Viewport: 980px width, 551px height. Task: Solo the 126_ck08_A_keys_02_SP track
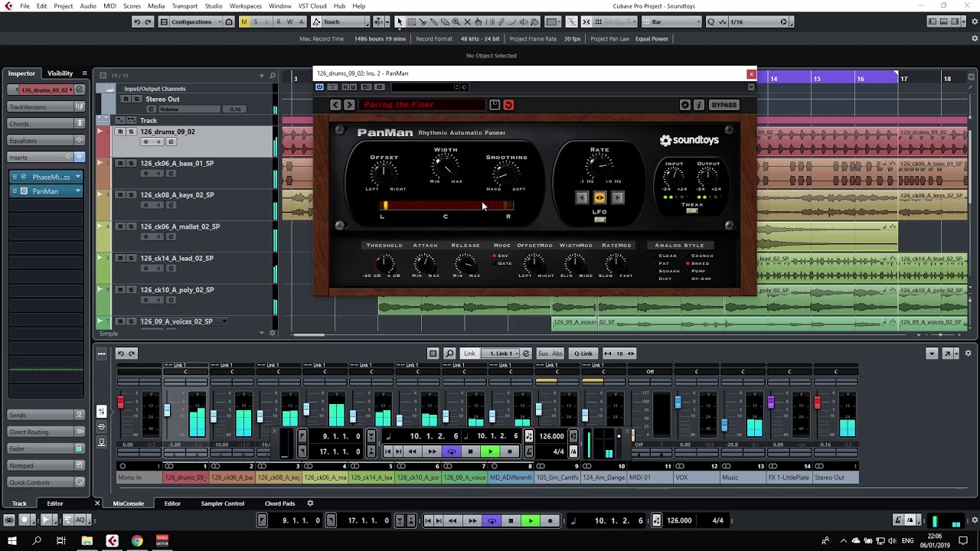131,195
